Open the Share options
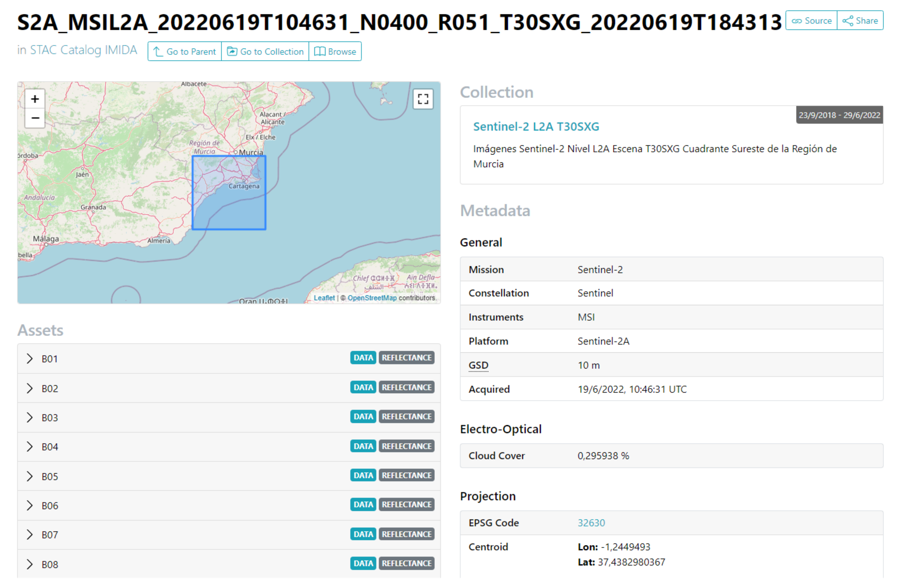The image size is (901, 588). (x=860, y=20)
